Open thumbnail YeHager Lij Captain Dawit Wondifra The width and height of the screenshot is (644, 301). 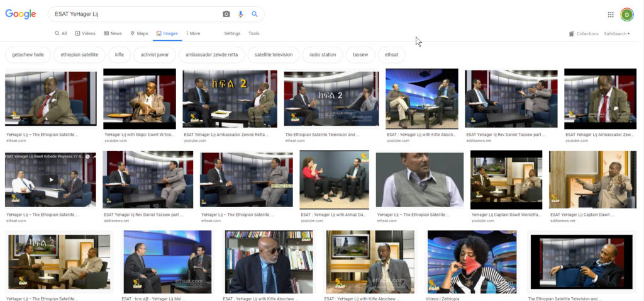tap(506, 179)
